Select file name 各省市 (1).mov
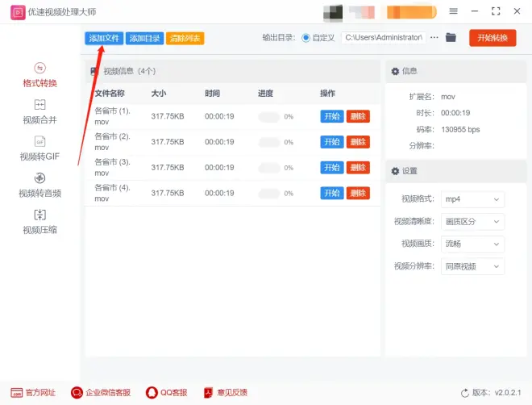This screenshot has width=532, height=405. point(112,116)
